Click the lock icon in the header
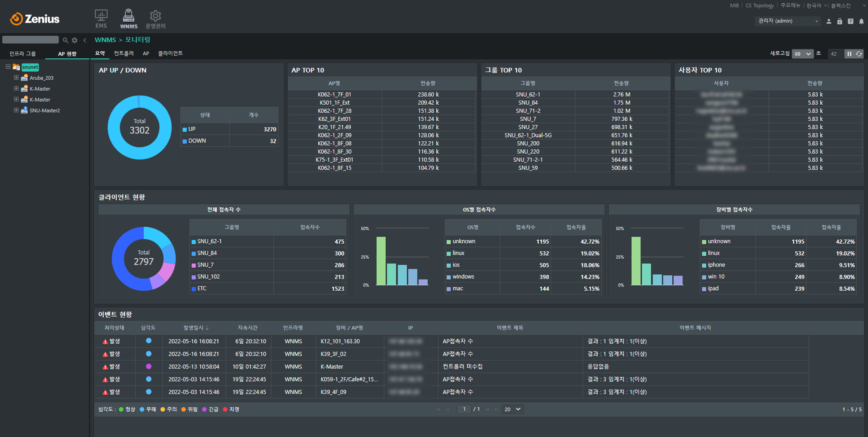 (839, 21)
